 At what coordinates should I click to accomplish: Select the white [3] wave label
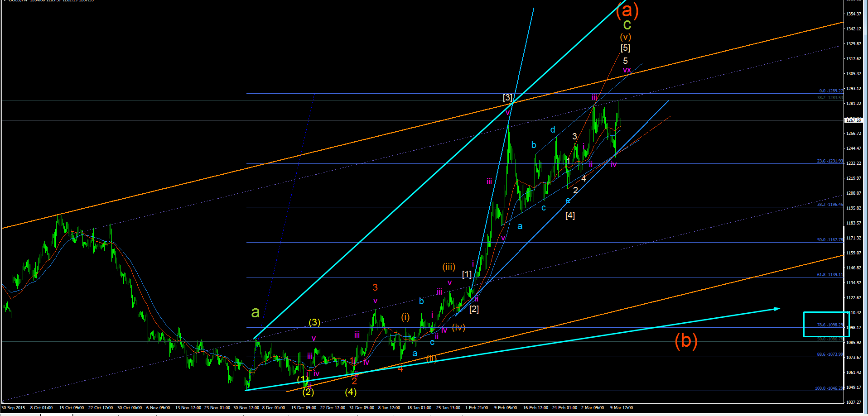(x=507, y=98)
